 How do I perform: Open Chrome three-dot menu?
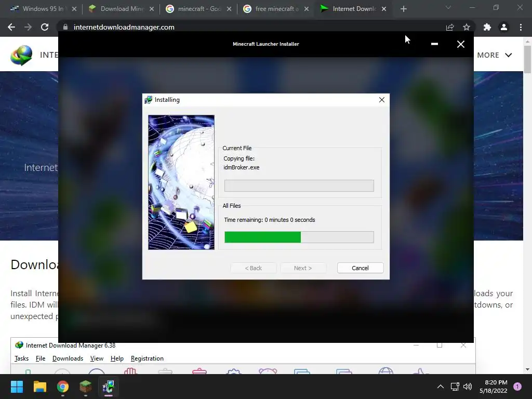(521, 27)
